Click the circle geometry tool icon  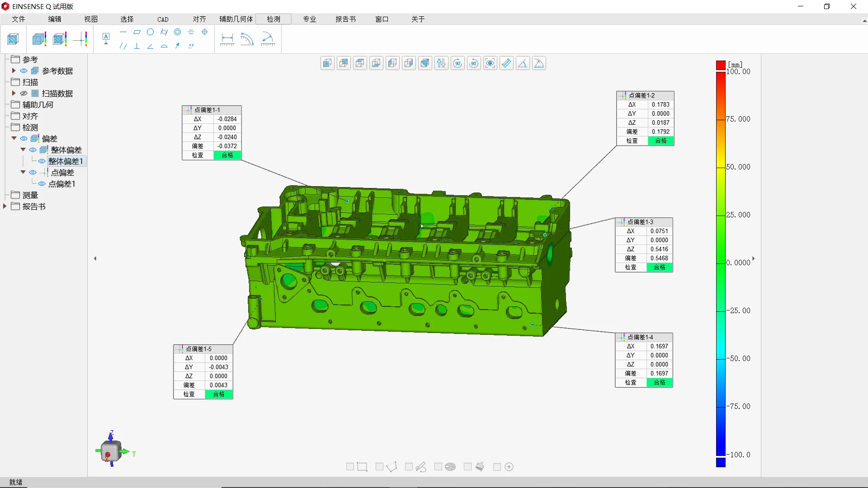click(x=150, y=32)
